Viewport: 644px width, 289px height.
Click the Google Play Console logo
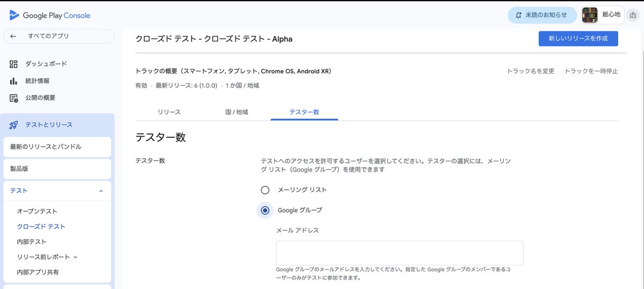[x=50, y=16]
